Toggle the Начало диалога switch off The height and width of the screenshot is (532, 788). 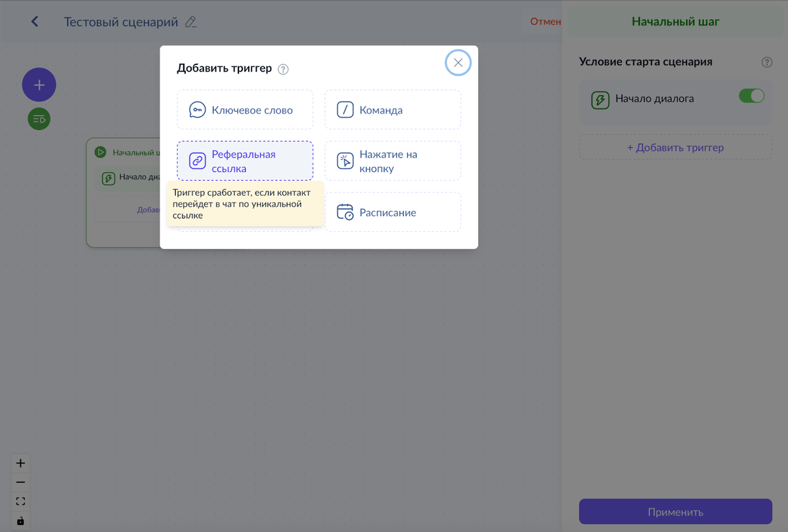coord(752,96)
